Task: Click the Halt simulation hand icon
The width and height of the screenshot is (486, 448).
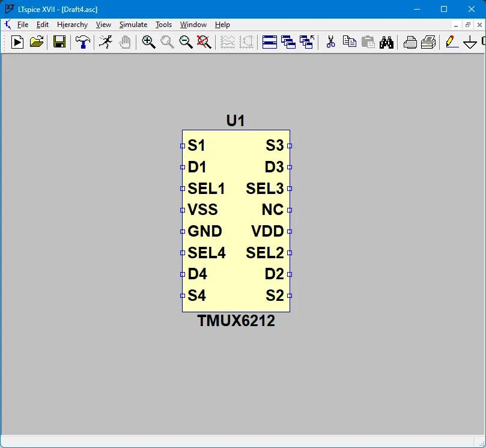Action: pos(125,42)
